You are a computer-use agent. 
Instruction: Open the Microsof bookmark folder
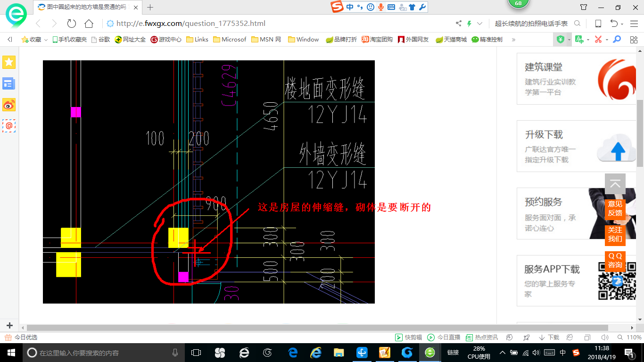(229, 40)
